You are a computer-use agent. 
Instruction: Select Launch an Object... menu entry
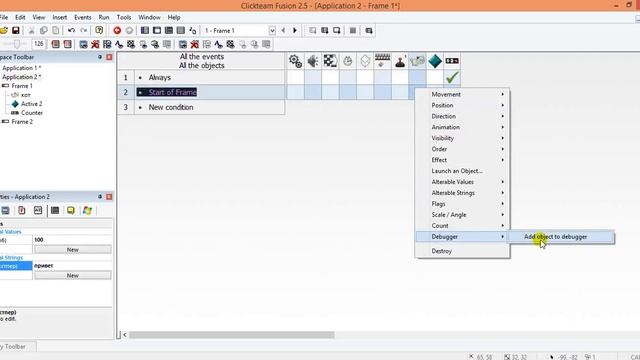coord(462,171)
